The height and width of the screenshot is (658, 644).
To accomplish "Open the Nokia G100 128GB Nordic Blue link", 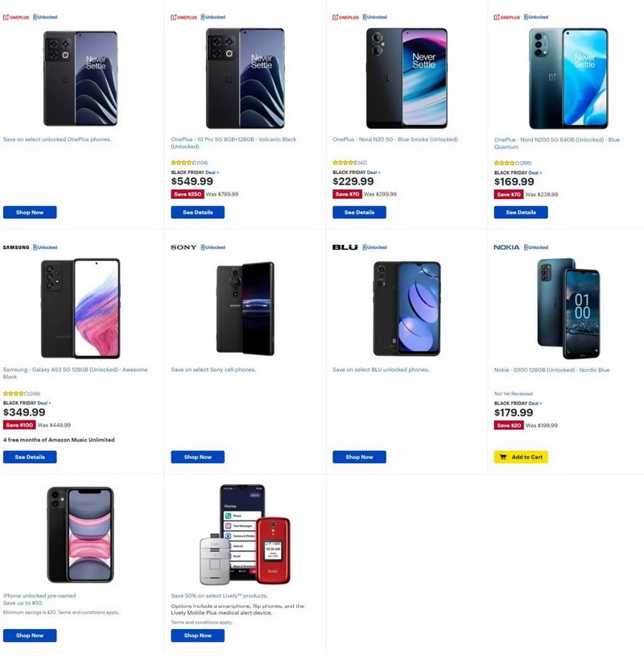I will click(551, 370).
